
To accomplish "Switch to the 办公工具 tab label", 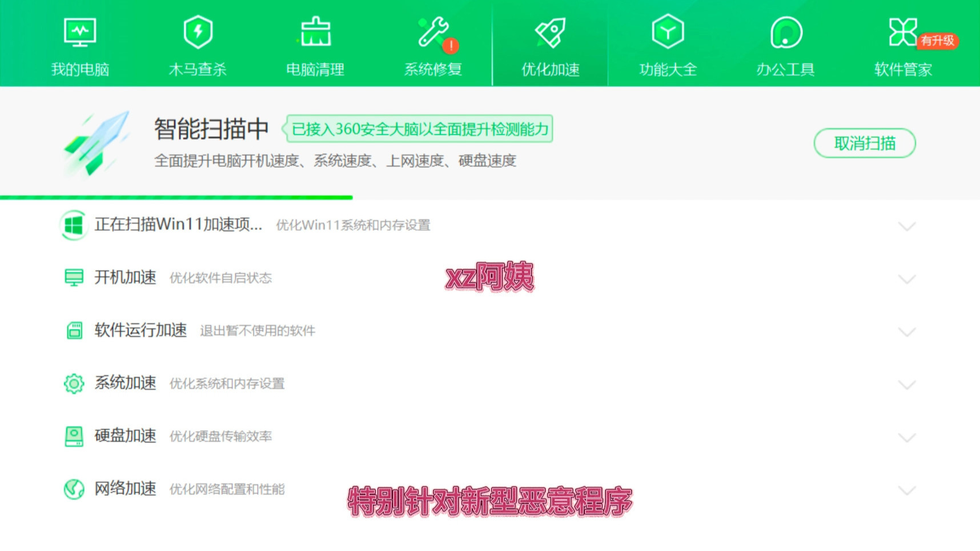I will pyautogui.click(x=786, y=70).
